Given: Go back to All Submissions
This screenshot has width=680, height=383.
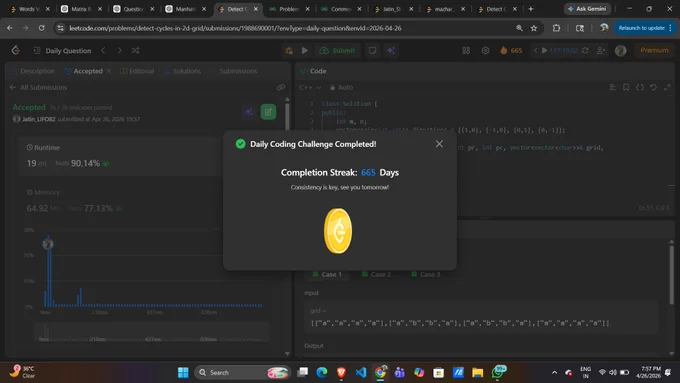Looking at the screenshot, I should tap(39, 87).
